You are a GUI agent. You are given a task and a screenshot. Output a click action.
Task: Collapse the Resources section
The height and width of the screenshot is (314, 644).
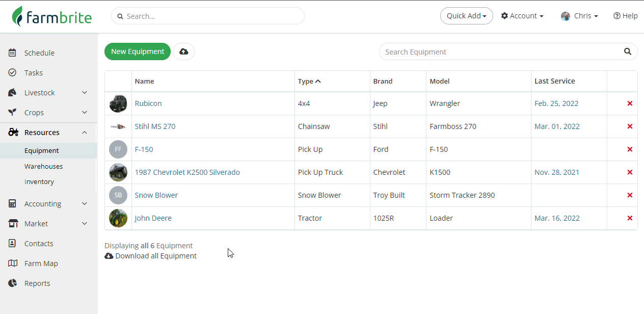[x=85, y=133]
